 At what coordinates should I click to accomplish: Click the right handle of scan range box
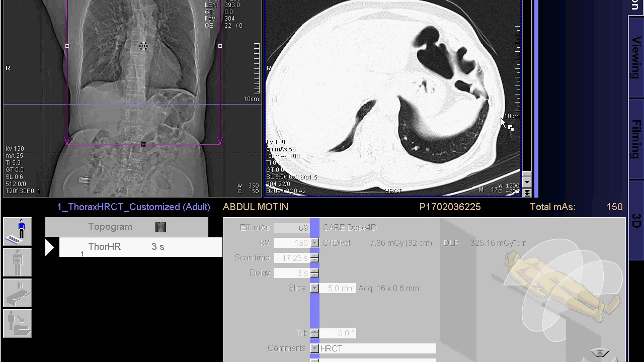click(x=220, y=46)
